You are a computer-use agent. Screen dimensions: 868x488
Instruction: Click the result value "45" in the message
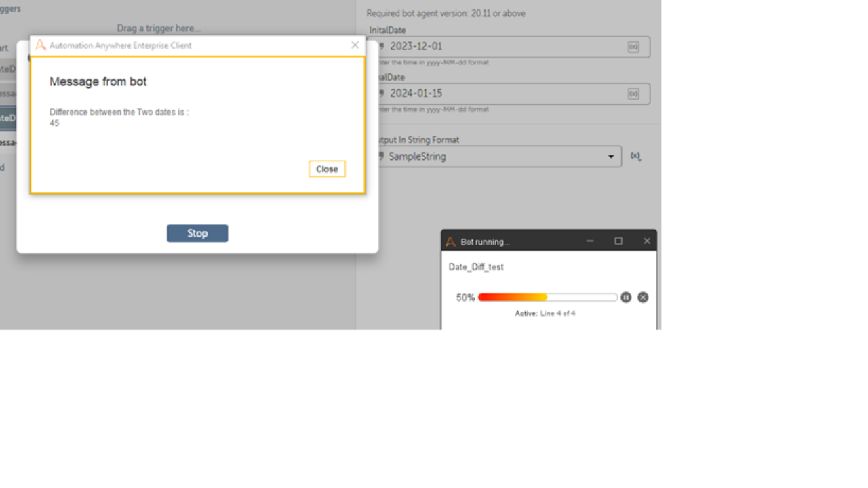(x=54, y=123)
